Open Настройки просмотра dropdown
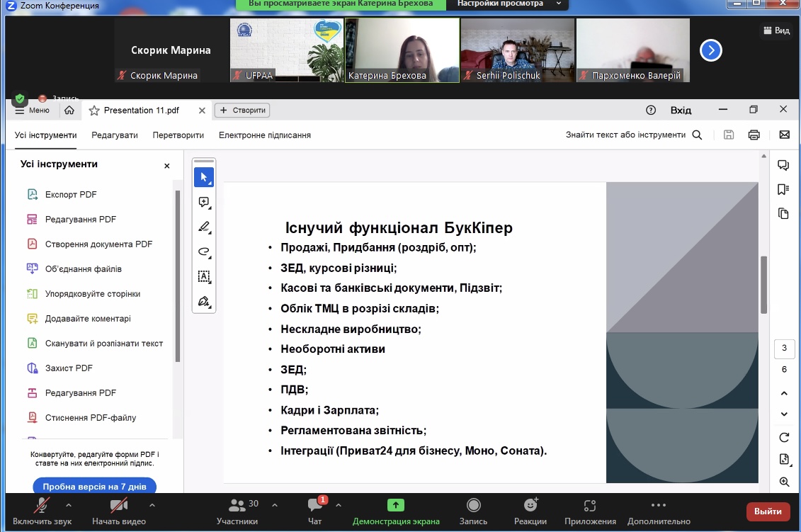Screen dimensions: 801x532 [509, 4]
